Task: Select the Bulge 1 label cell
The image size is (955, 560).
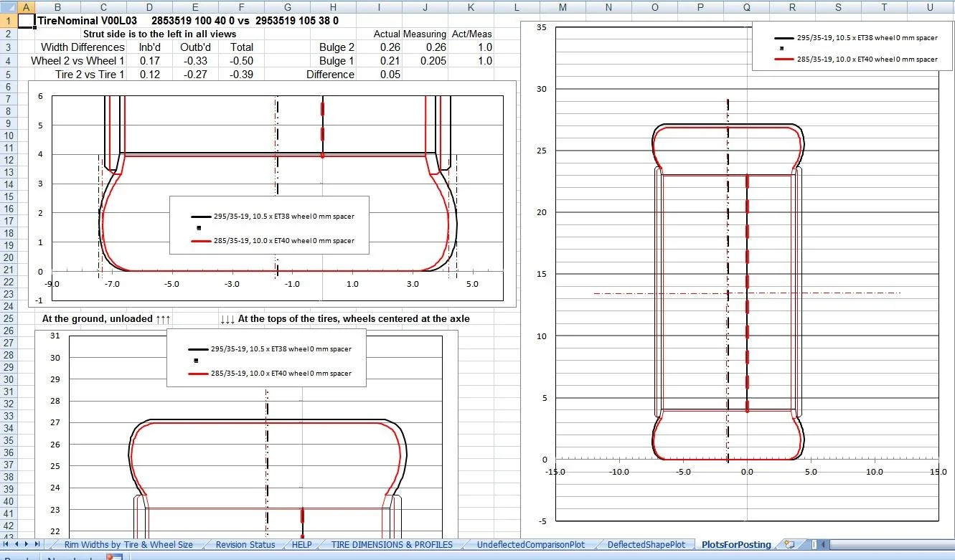Action: click(333, 61)
